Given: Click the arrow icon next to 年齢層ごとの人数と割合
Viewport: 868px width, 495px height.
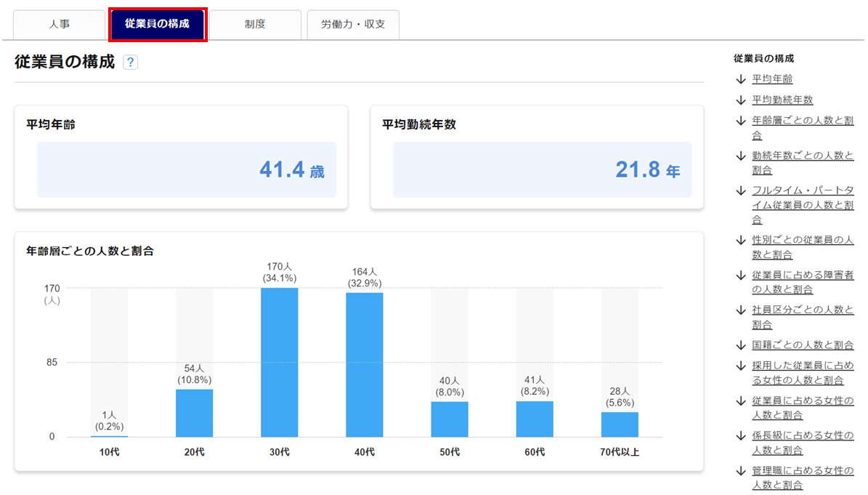Looking at the screenshot, I should 741,121.
